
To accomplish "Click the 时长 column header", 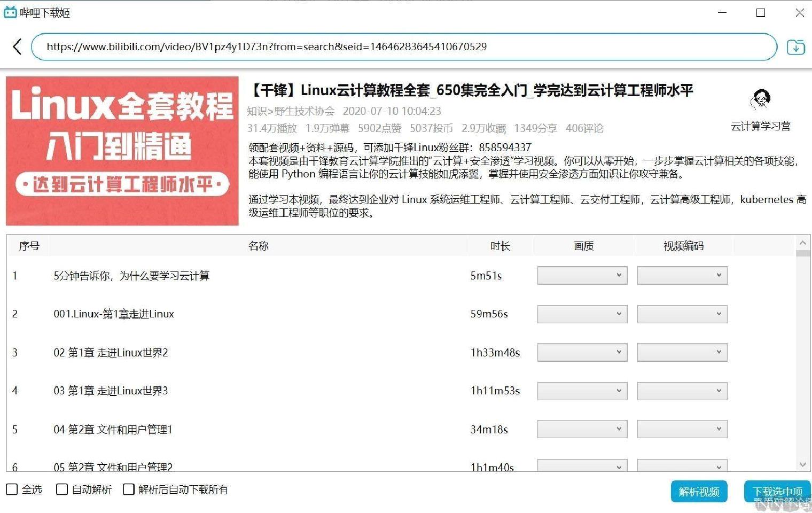I will tap(500, 246).
